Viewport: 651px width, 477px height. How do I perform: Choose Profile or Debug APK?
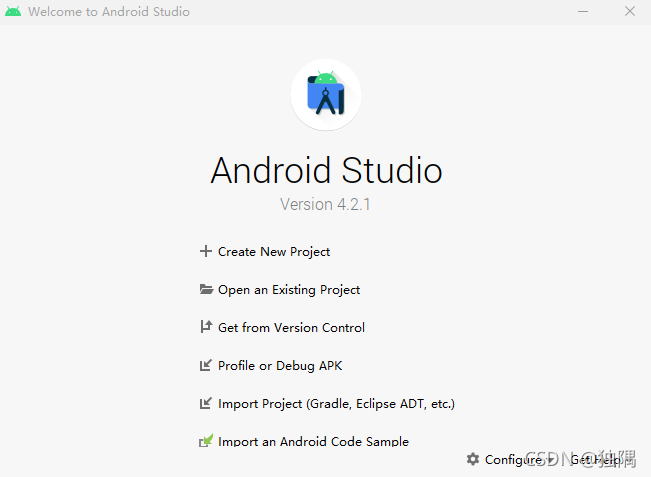(280, 366)
